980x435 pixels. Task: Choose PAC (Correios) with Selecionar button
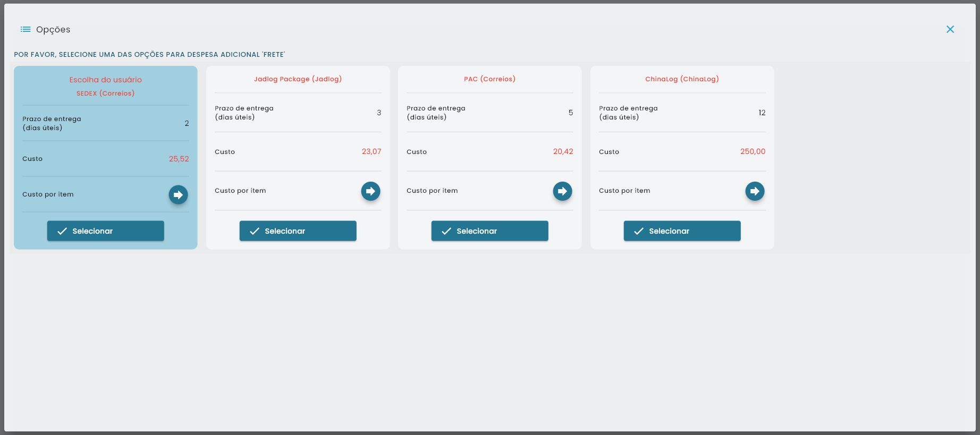489,231
